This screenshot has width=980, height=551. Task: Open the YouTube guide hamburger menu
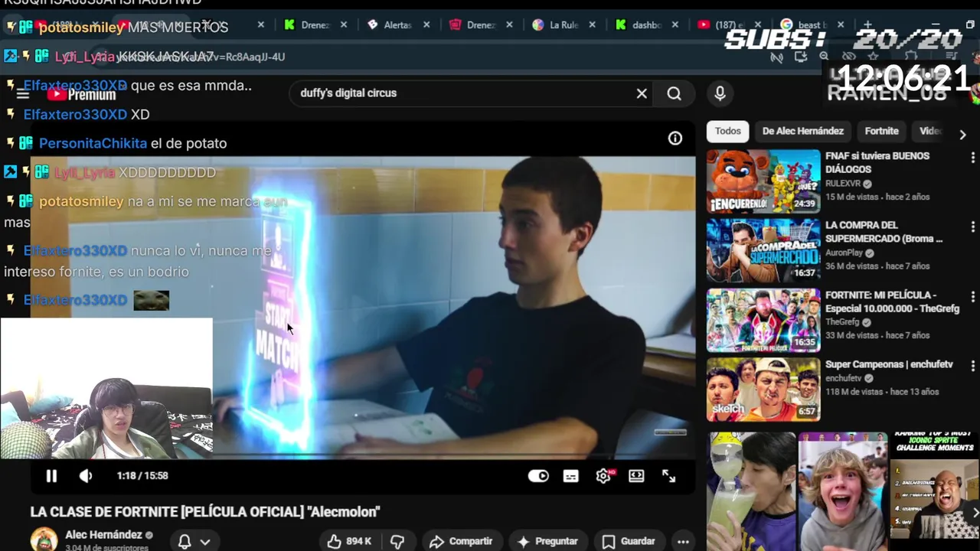[x=23, y=94]
